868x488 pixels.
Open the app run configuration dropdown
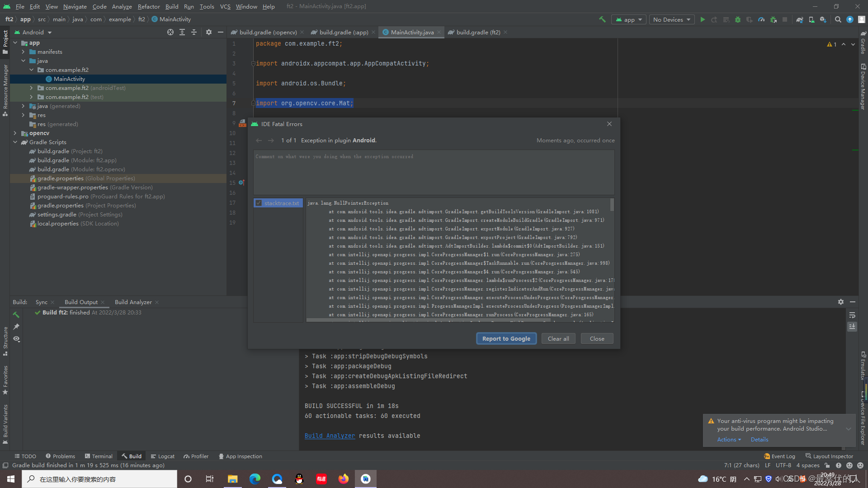628,19
